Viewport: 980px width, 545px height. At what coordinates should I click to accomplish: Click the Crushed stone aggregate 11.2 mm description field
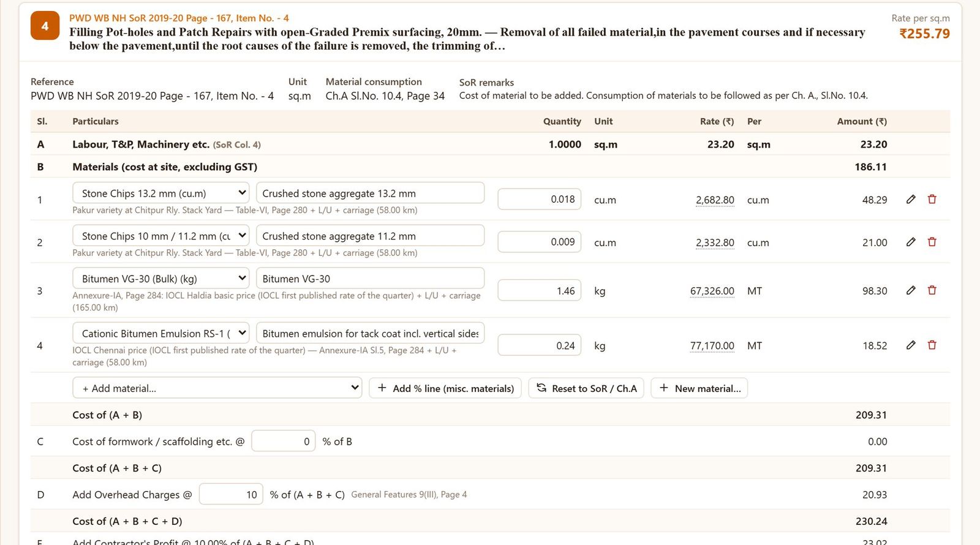coord(371,236)
